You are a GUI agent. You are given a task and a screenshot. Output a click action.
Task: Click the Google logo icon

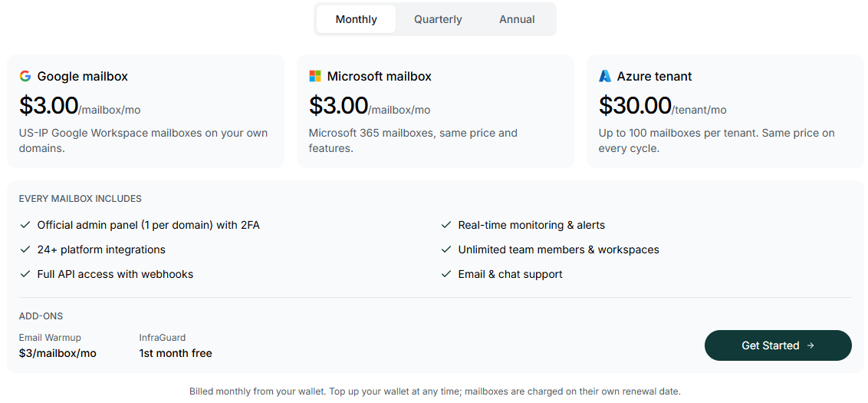click(25, 76)
